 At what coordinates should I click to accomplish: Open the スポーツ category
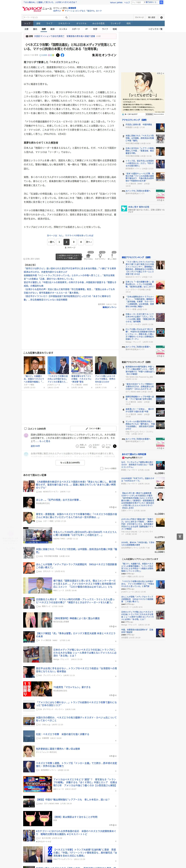point(76,29)
